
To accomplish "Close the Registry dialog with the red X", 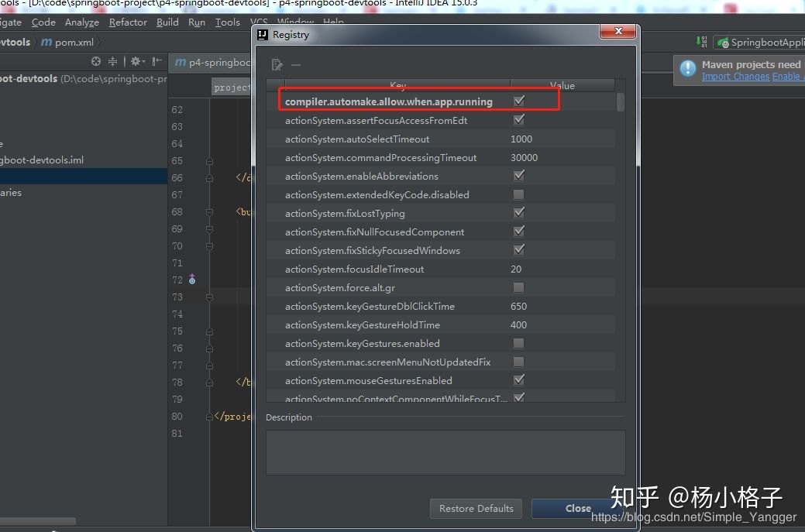I will [618, 31].
